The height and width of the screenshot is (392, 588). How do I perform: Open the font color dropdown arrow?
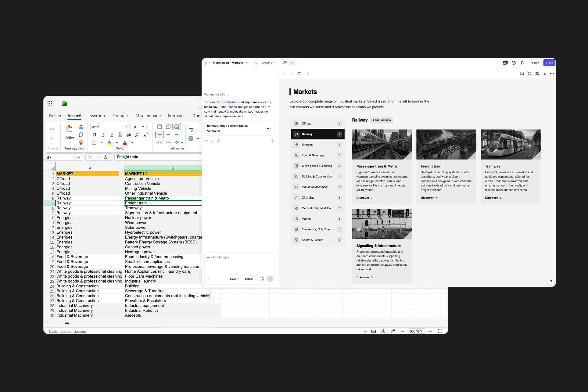point(132,142)
